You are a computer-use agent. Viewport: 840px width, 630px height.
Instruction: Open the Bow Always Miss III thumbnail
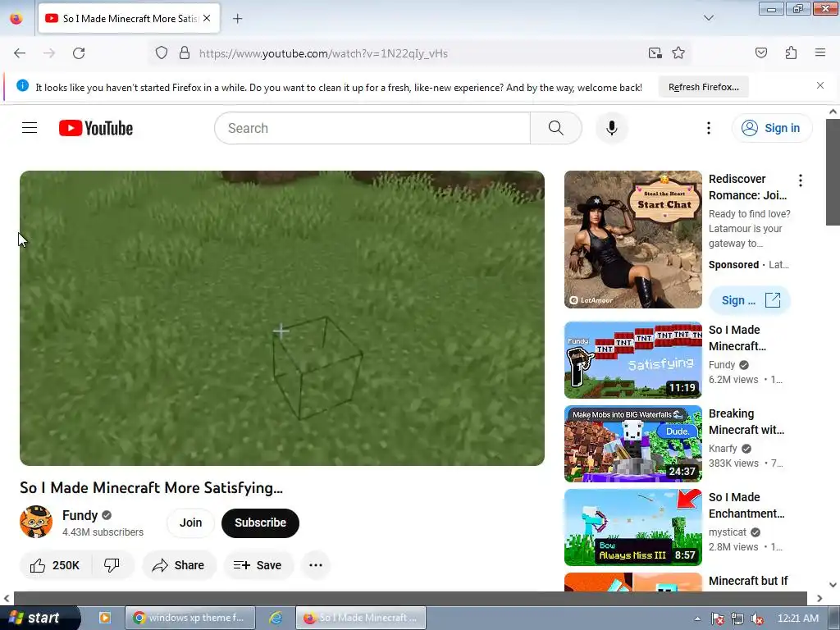[x=632, y=527]
